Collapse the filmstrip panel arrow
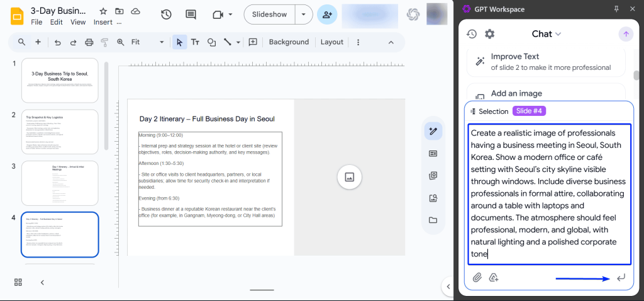The width and height of the screenshot is (644, 301). [42, 282]
